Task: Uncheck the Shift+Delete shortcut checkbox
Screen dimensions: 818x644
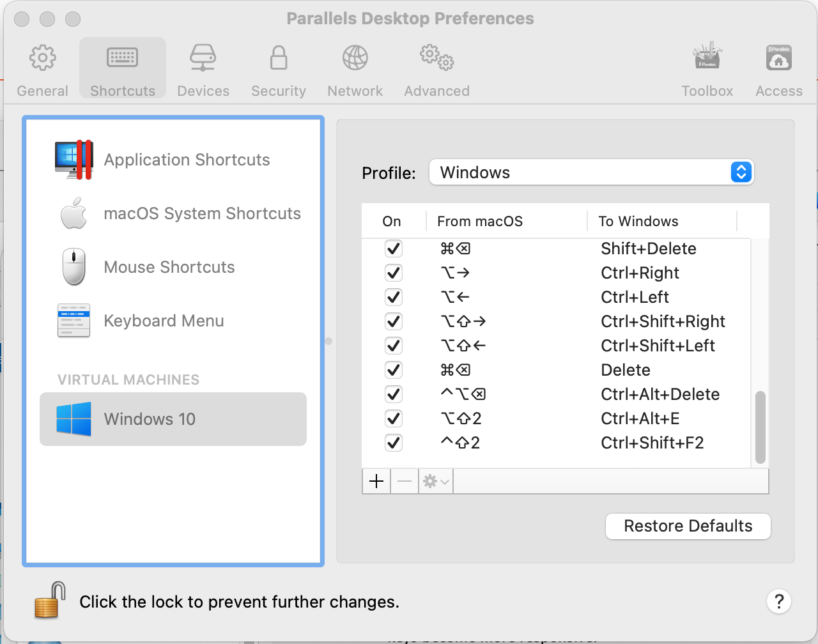Action: point(394,249)
